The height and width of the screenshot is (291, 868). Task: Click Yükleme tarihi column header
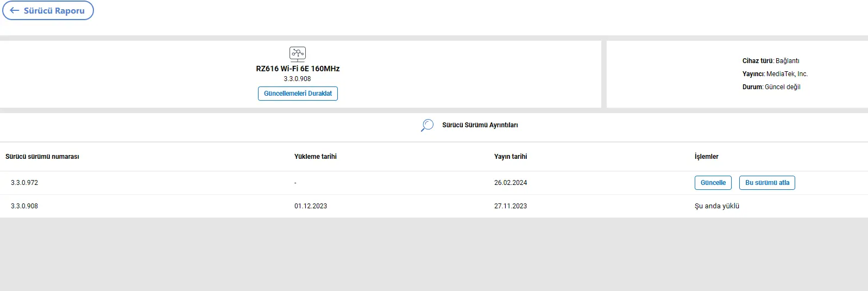tap(316, 157)
